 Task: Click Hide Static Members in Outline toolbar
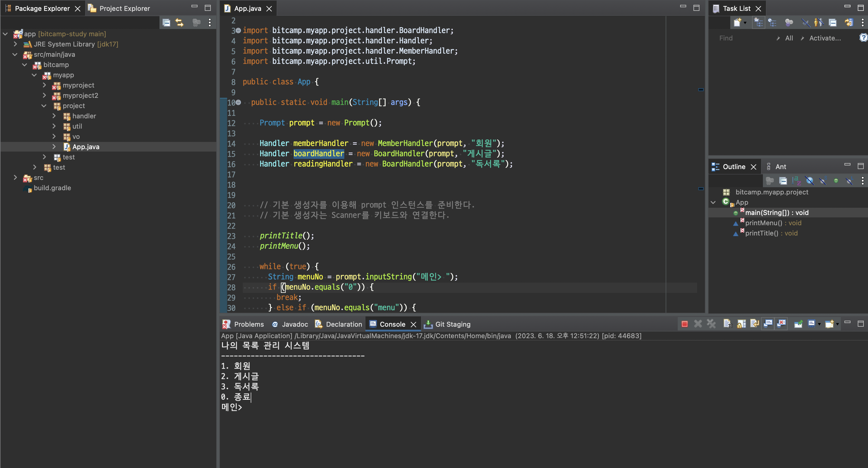(x=822, y=181)
